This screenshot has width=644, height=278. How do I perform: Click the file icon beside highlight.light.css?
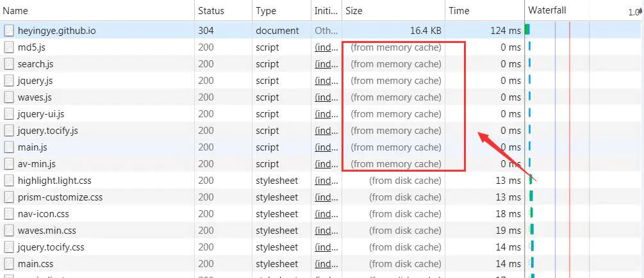click(9, 181)
